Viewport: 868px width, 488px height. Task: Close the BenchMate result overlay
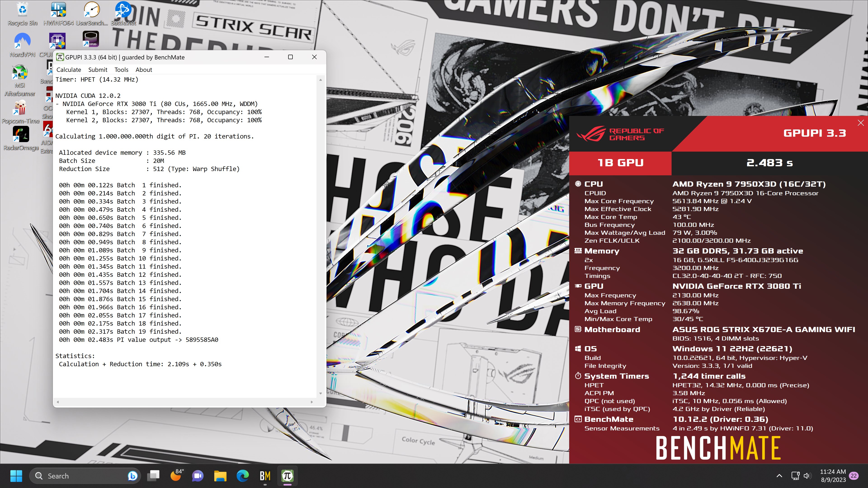[861, 123]
